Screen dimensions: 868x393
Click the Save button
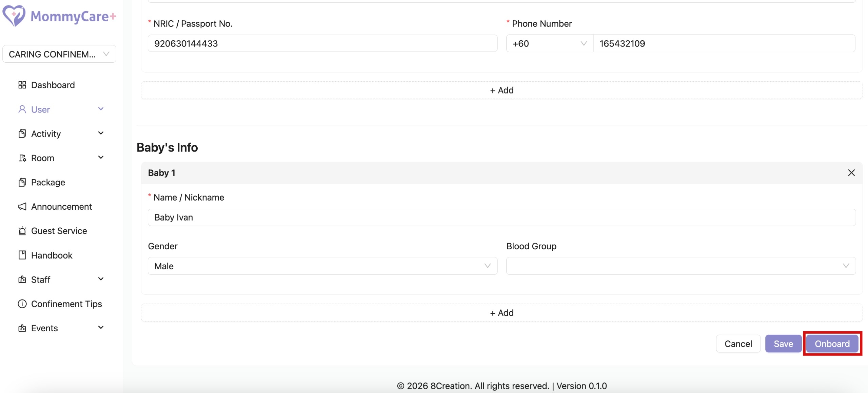tap(783, 344)
